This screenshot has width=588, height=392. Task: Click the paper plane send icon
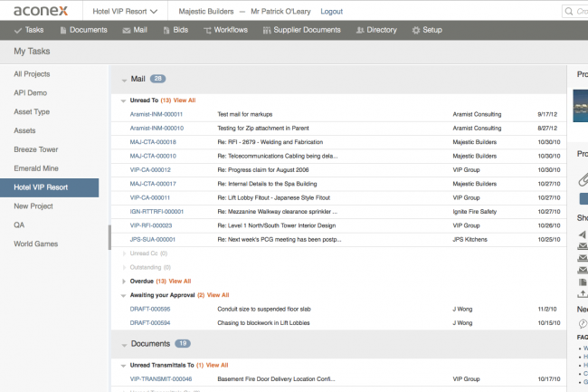point(583,234)
